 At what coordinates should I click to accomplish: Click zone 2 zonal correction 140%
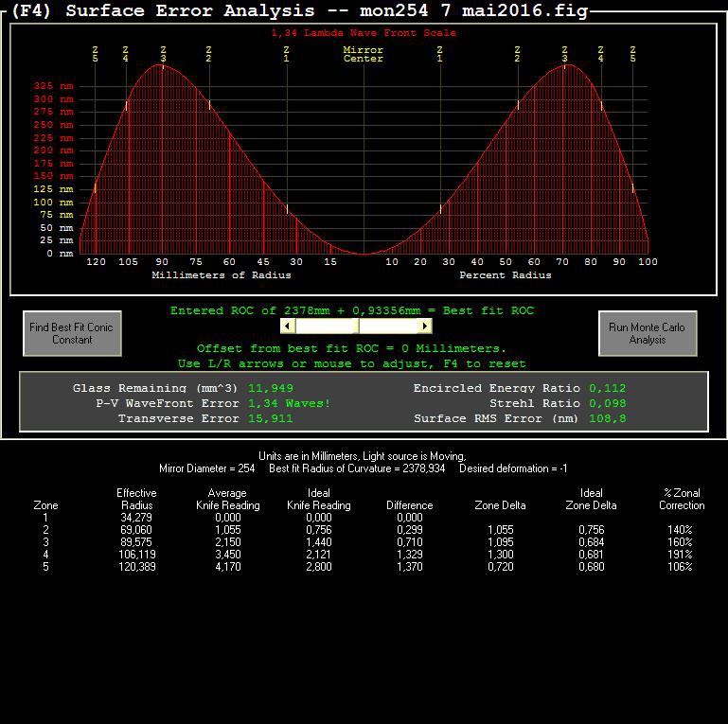pyautogui.click(x=680, y=530)
